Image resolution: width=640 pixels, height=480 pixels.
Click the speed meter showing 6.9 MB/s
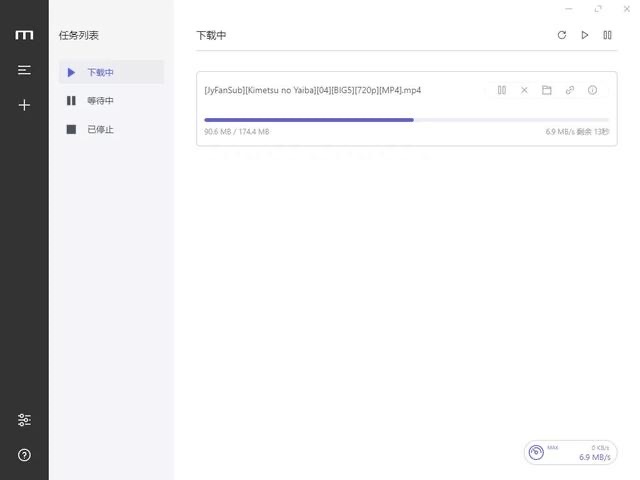(568, 453)
